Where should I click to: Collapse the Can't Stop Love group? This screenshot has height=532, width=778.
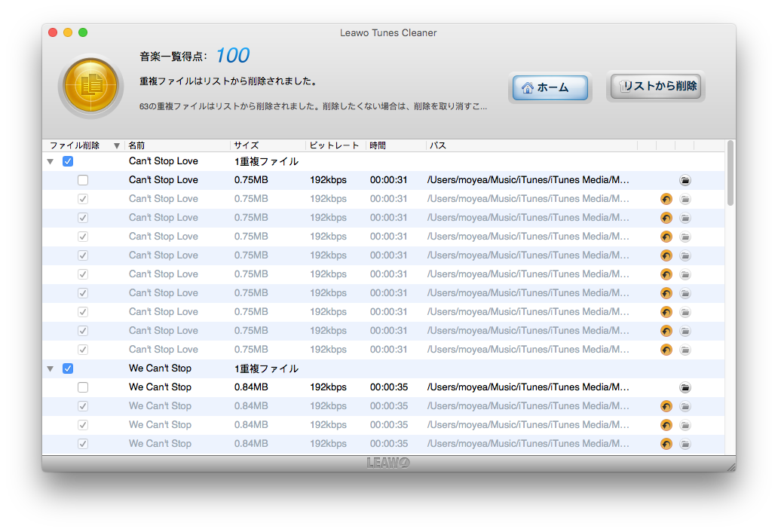50,161
